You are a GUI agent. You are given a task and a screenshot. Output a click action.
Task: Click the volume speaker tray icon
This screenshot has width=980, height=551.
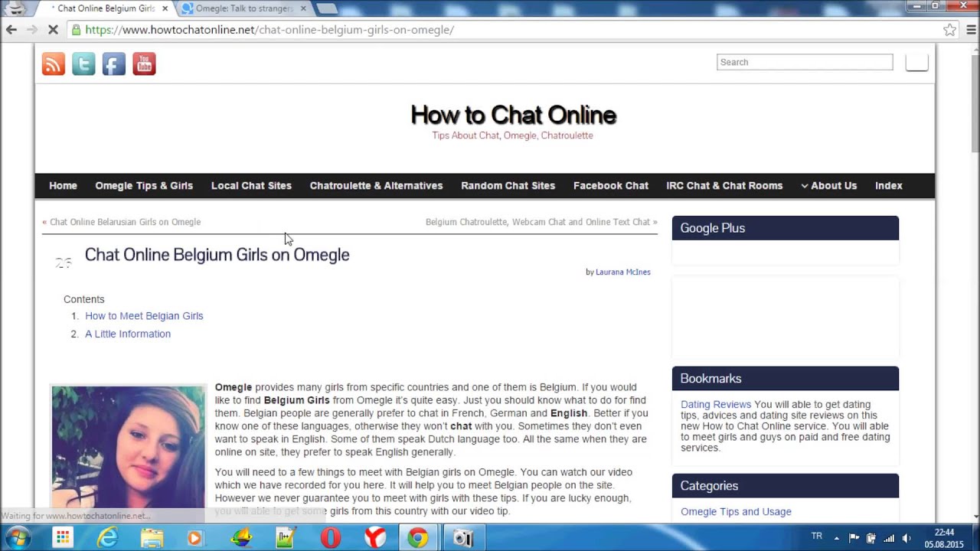click(x=906, y=538)
